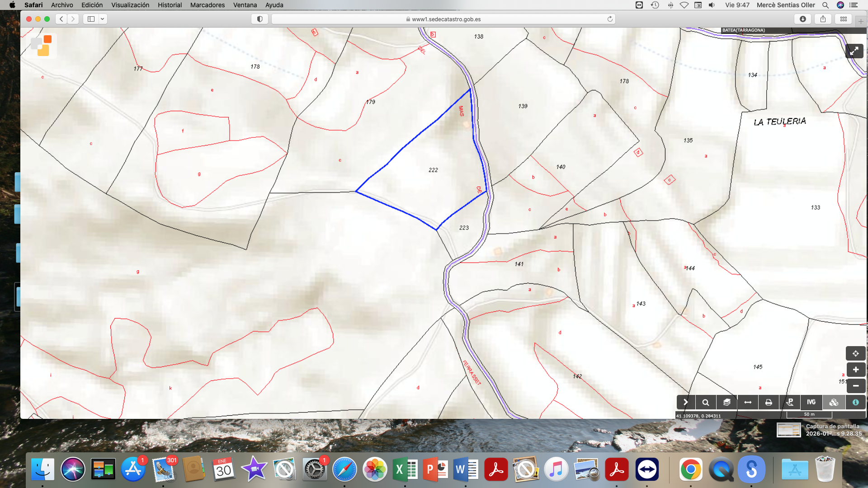Select the distance measurement tool

click(748, 402)
